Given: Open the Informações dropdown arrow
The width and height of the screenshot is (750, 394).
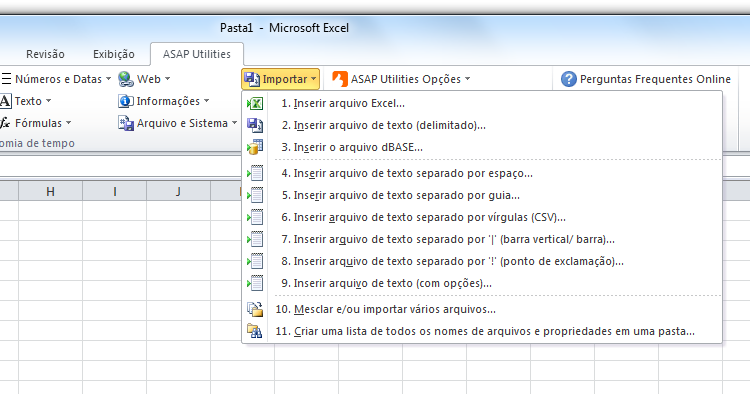Looking at the screenshot, I should coord(207,101).
